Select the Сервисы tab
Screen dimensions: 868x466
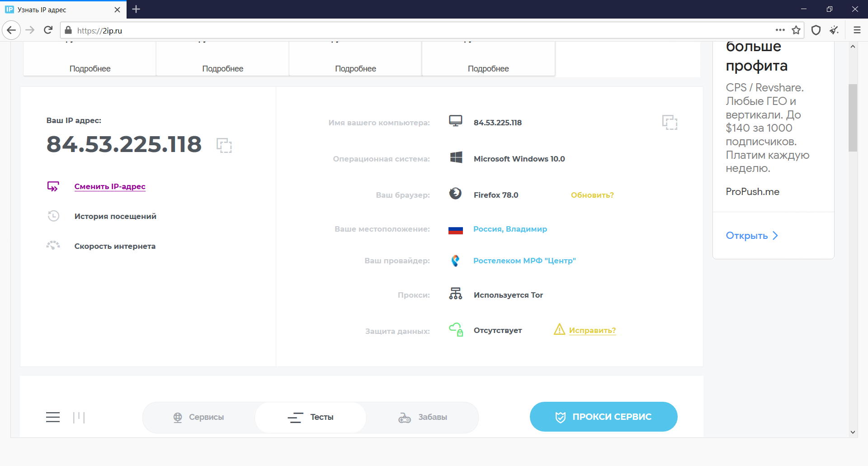pyautogui.click(x=199, y=417)
